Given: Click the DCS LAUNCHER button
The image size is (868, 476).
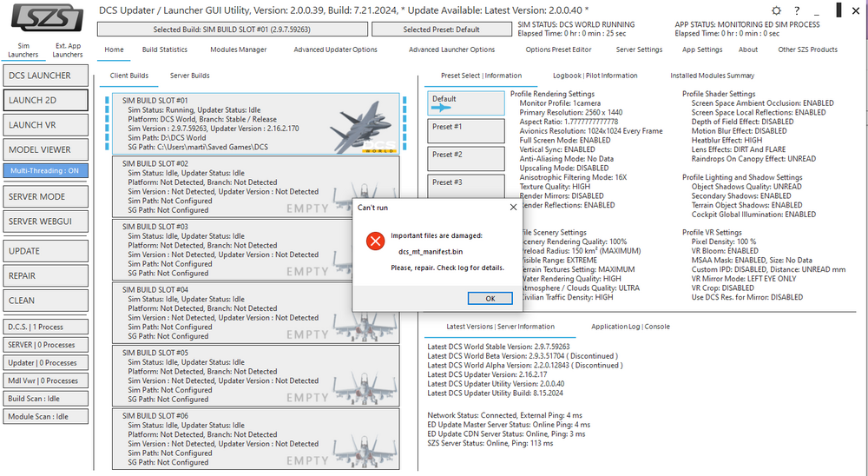Looking at the screenshot, I should tap(45, 76).
